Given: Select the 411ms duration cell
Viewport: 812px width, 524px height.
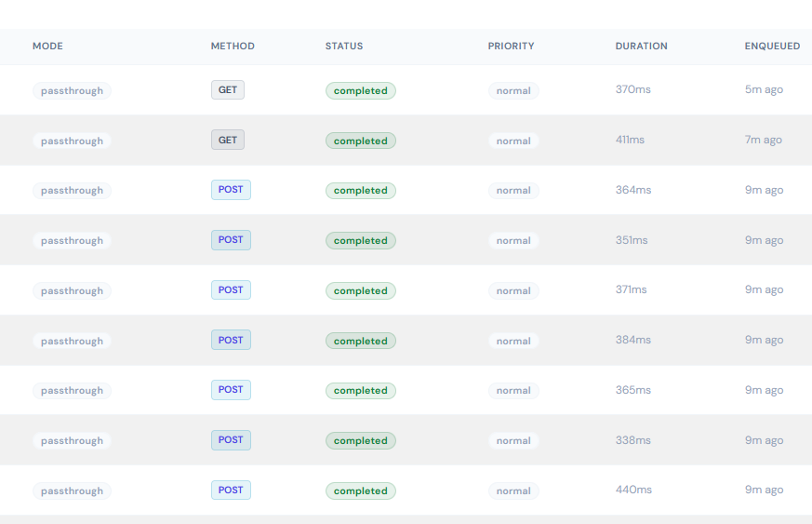Looking at the screenshot, I should 630,140.
